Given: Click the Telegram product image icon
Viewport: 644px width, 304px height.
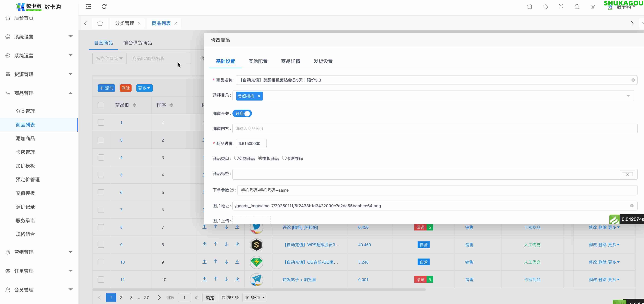Looking at the screenshot, I should (256, 280).
